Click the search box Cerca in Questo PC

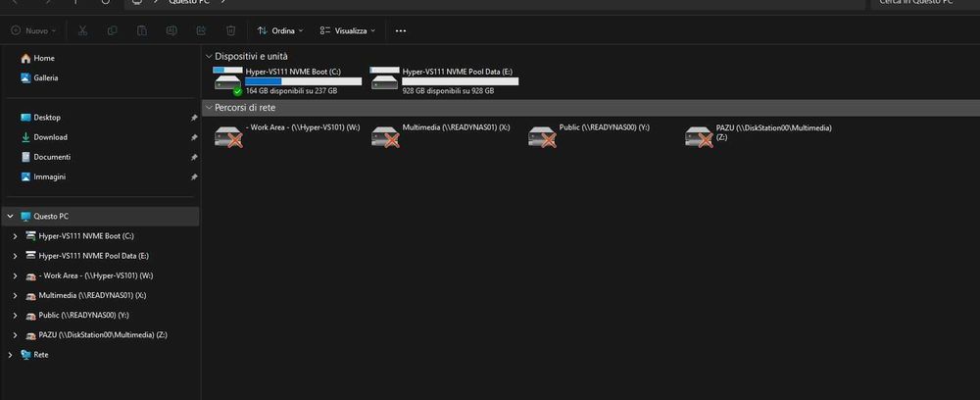click(925, 3)
